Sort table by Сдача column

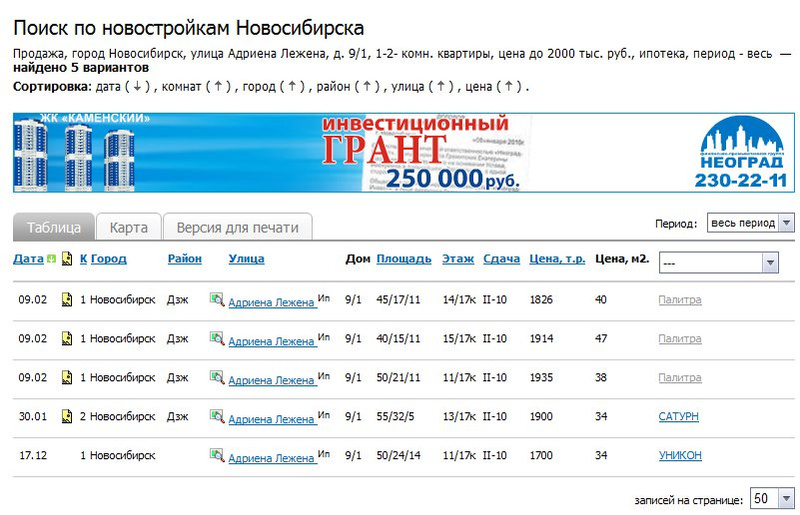pyautogui.click(x=502, y=259)
